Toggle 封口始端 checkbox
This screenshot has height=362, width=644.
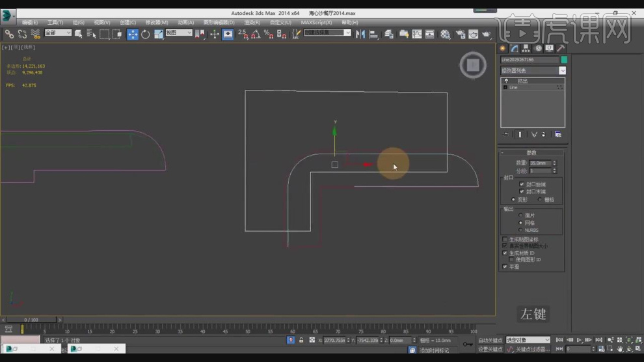(x=522, y=184)
